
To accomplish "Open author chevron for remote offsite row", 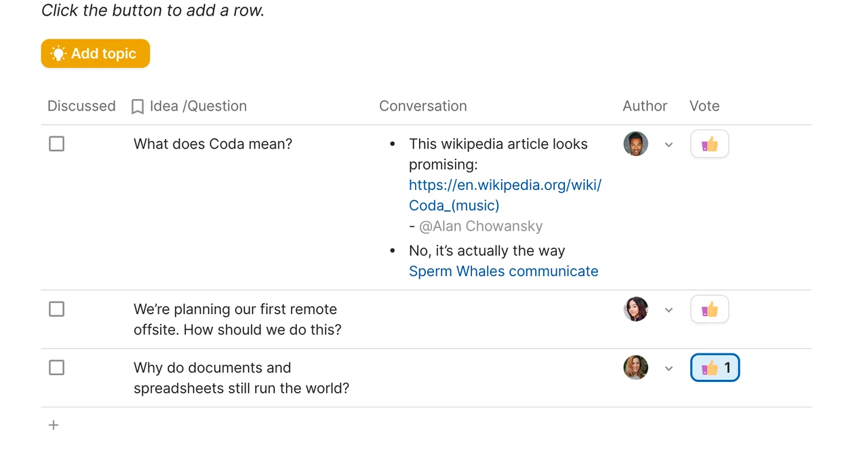I will tap(669, 310).
